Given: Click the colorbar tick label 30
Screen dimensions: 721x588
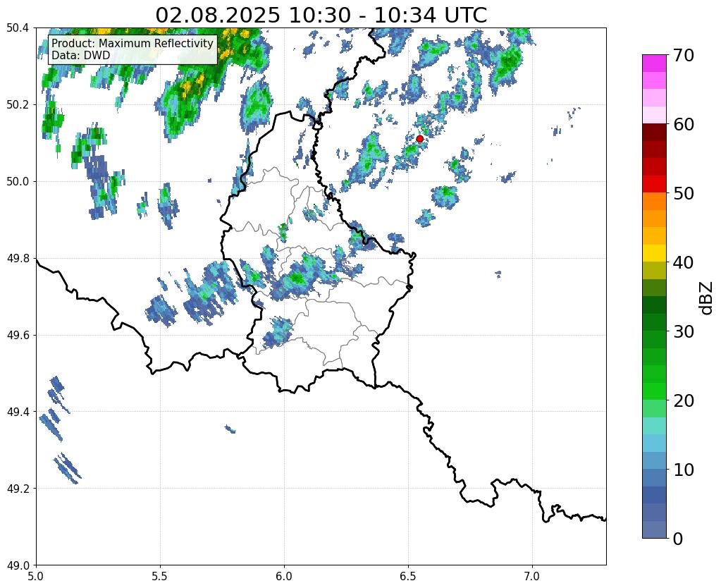Looking at the screenshot, I should (683, 331).
